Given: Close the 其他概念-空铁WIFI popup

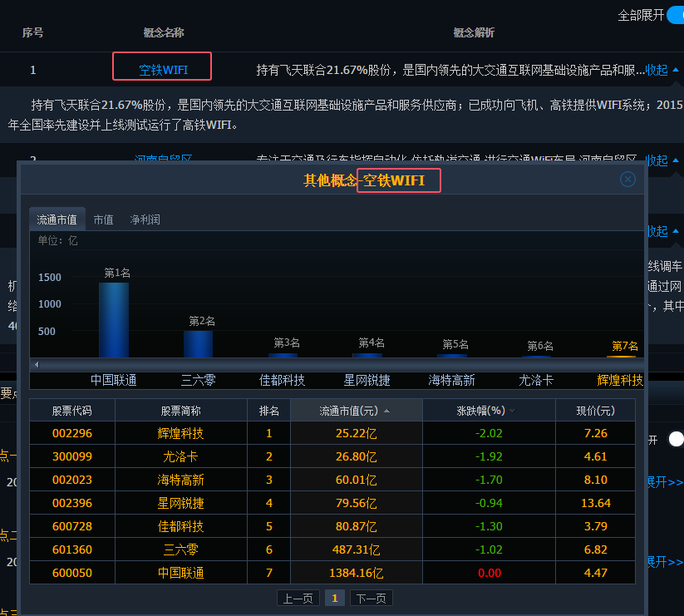Looking at the screenshot, I should [x=627, y=180].
